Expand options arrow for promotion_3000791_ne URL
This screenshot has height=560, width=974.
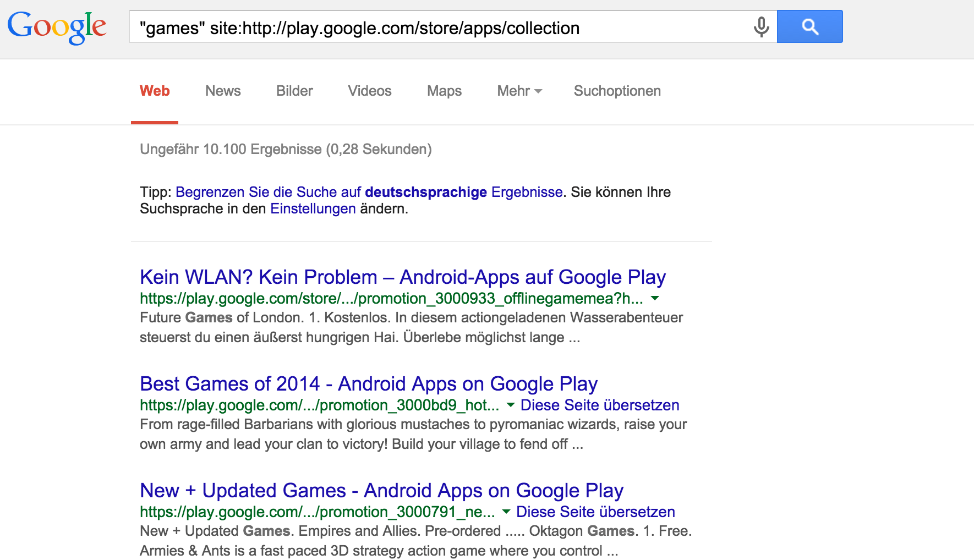[x=506, y=512]
